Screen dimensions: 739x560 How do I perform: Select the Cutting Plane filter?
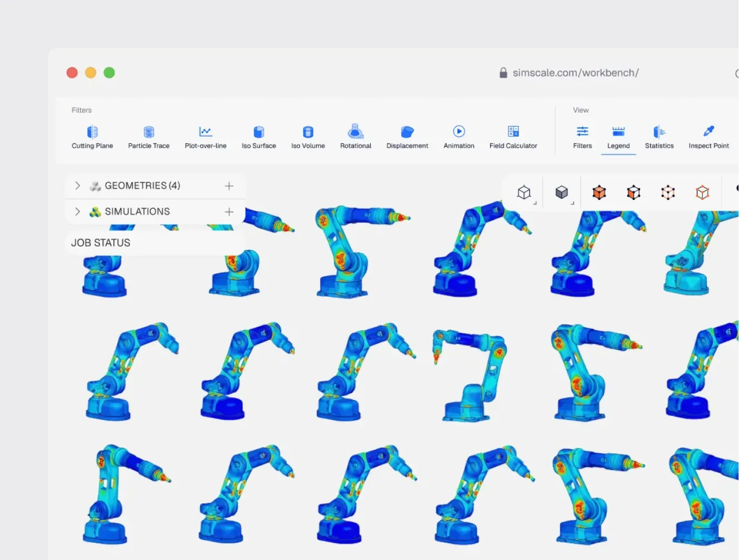[92, 137]
